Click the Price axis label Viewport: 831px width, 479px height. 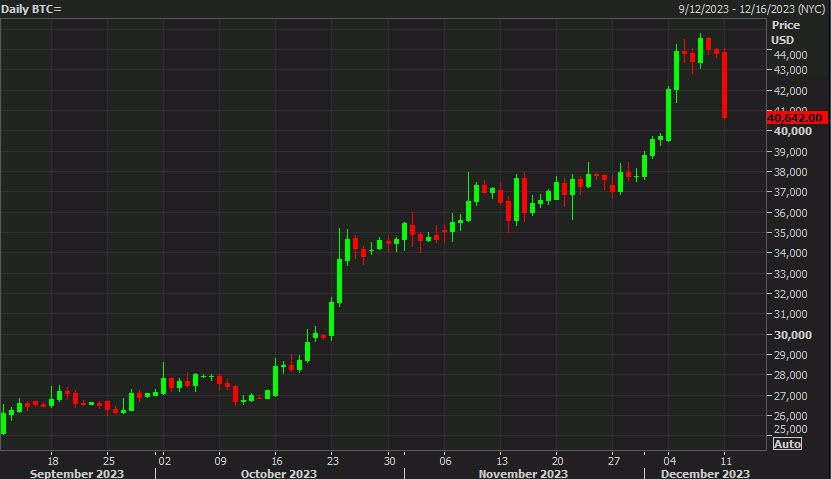pos(785,25)
